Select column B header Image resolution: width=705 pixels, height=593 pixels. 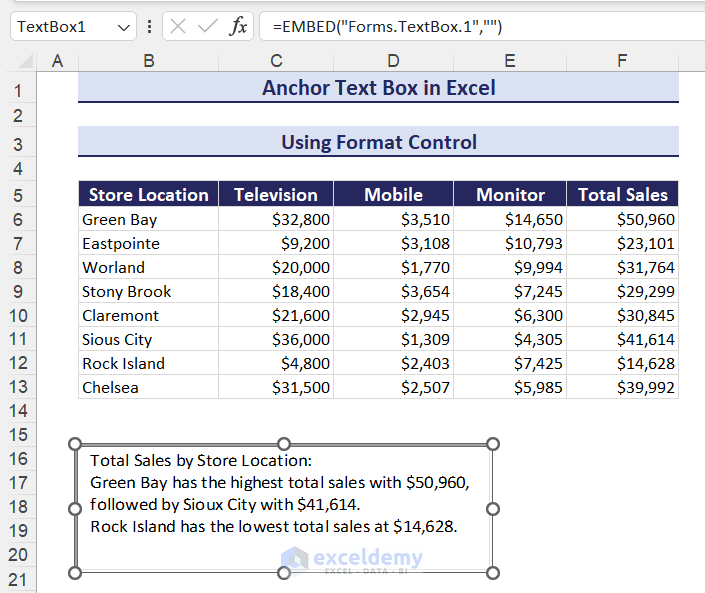[148, 61]
